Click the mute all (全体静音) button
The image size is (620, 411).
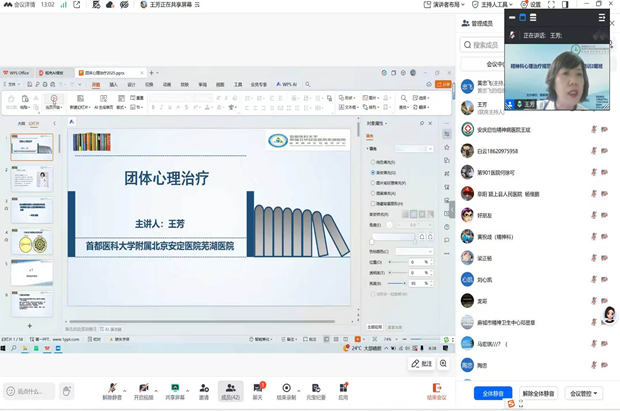point(493,394)
